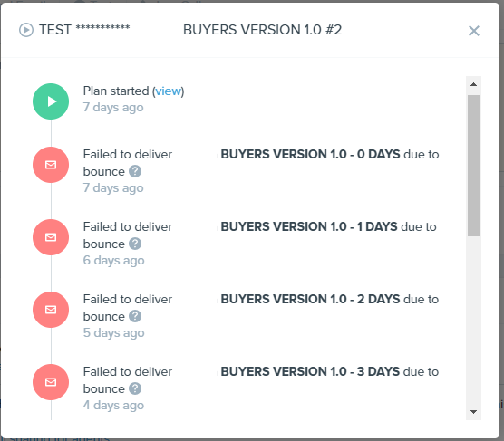Click the red envelope icon for 0 DAYS
Viewport: 504px width, 441px height.
(51, 165)
